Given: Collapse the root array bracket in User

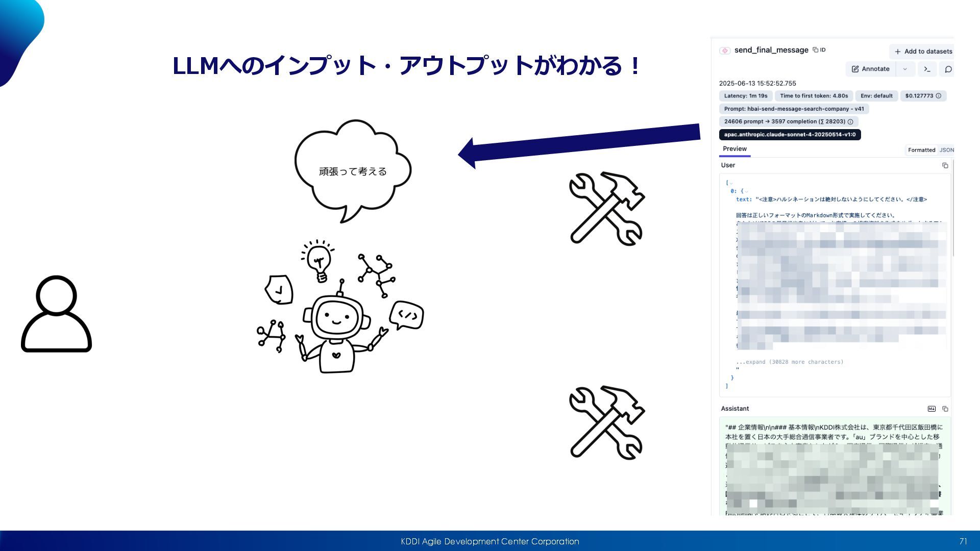Looking at the screenshot, I should (731, 183).
